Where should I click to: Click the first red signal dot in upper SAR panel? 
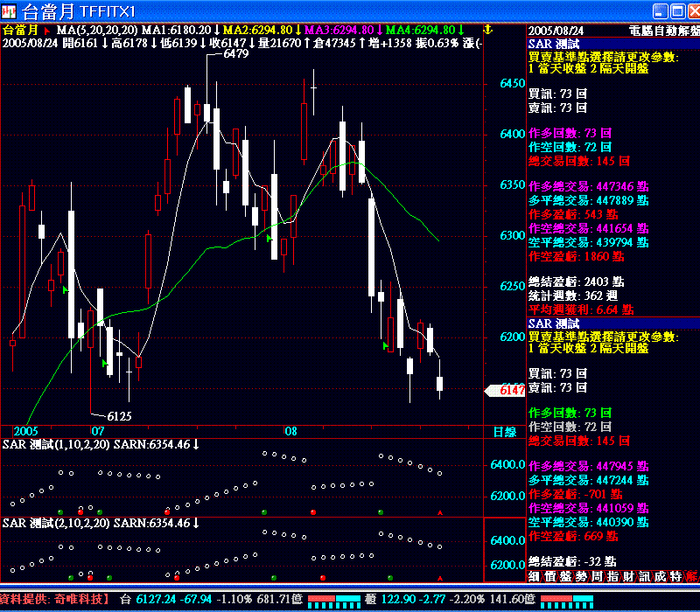click(x=80, y=512)
